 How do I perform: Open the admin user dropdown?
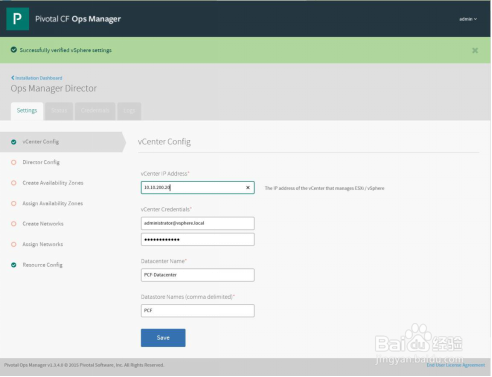tap(468, 19)
